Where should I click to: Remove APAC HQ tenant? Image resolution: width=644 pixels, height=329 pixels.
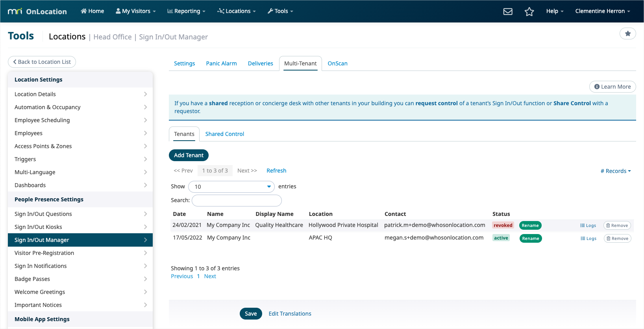pyautogui.click(x=618, y=238)
